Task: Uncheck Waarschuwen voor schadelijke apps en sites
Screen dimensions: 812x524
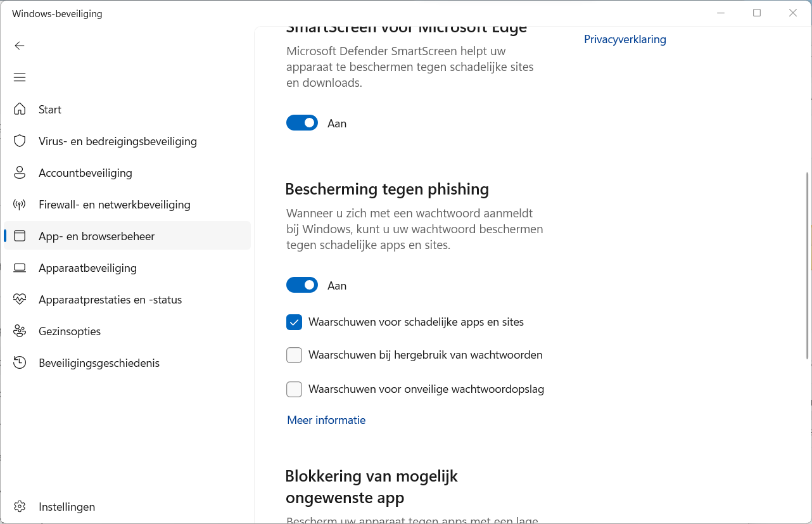Action: (x=294, y=323)
